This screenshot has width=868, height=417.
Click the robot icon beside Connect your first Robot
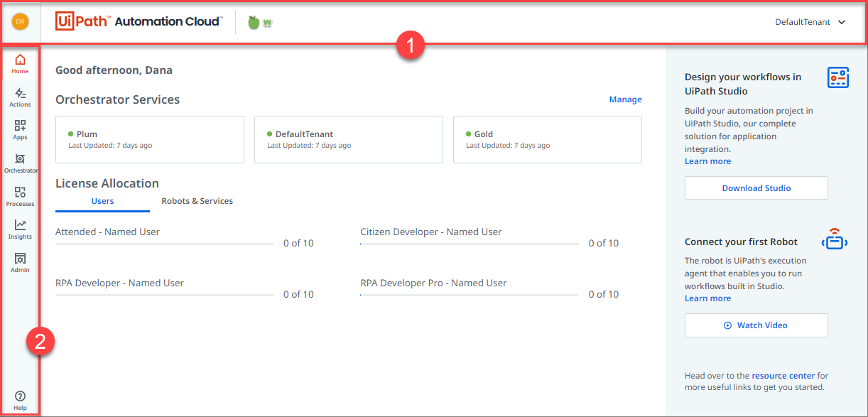[835, 240]
